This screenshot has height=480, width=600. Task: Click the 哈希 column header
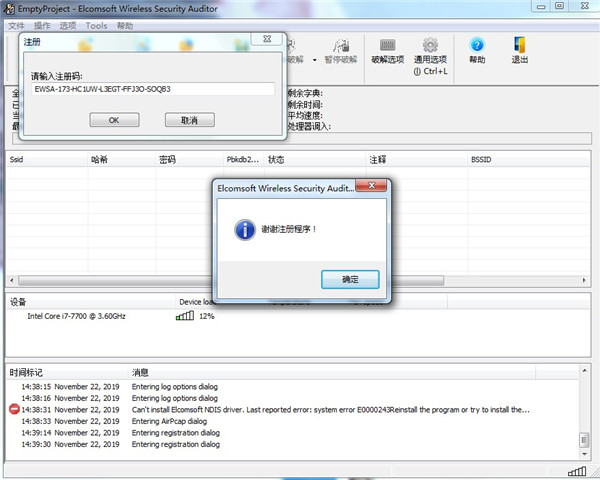122,159
